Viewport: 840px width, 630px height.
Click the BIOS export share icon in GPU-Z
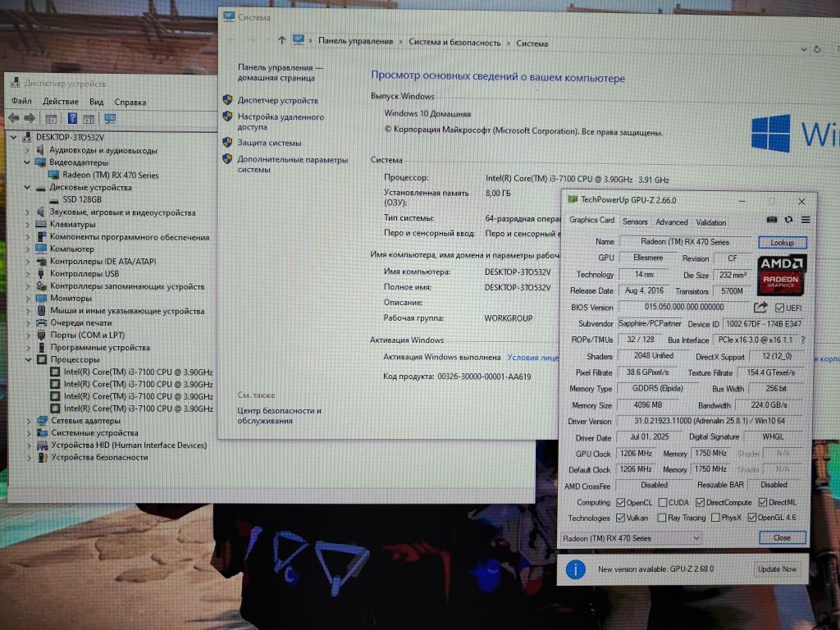[760, 307]
